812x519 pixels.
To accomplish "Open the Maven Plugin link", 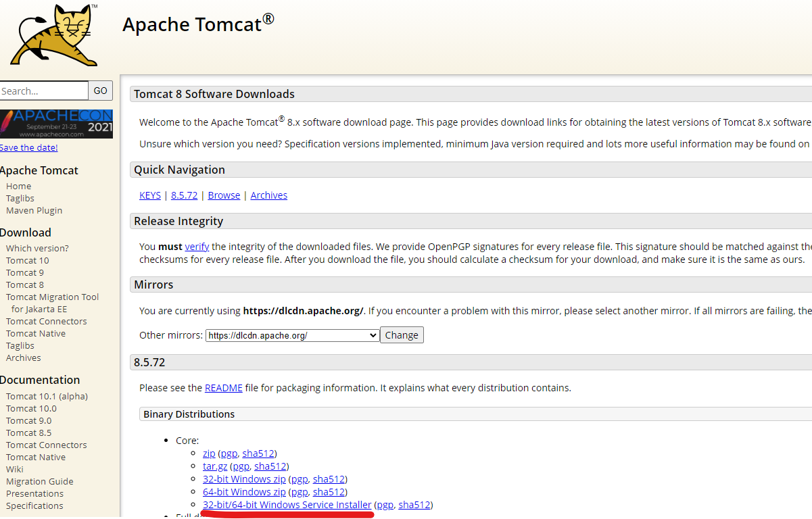I will (x=34, y=210).
